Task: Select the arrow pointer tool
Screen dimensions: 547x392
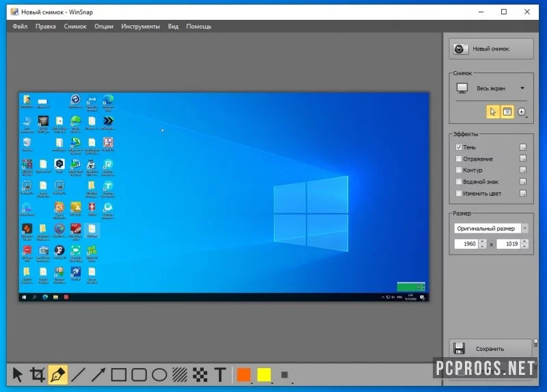Action: point(18,375)
